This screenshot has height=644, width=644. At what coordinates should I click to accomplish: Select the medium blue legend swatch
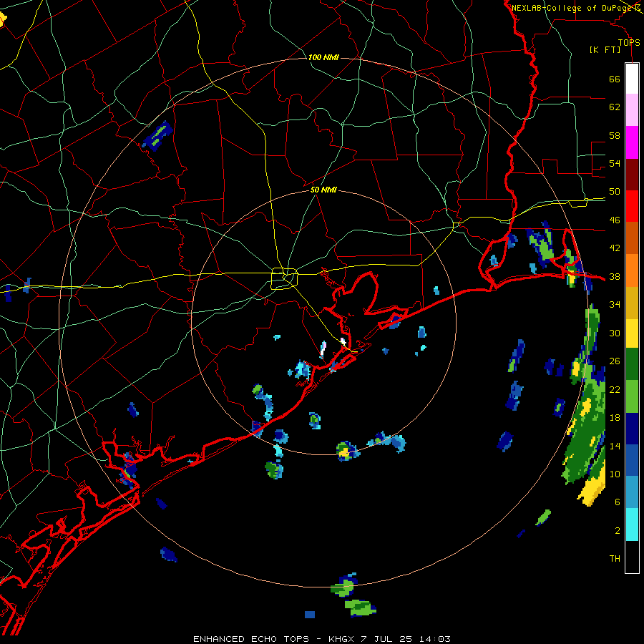pos(632,460)
